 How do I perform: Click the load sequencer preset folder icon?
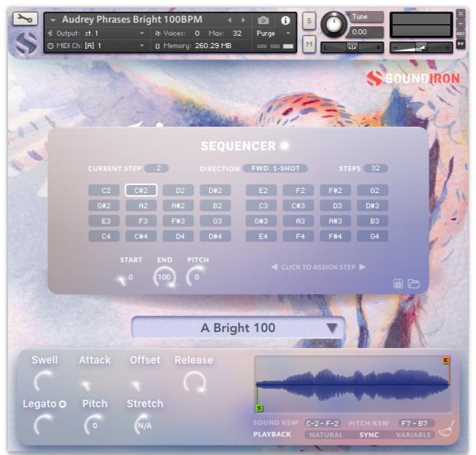coord(413,283)
